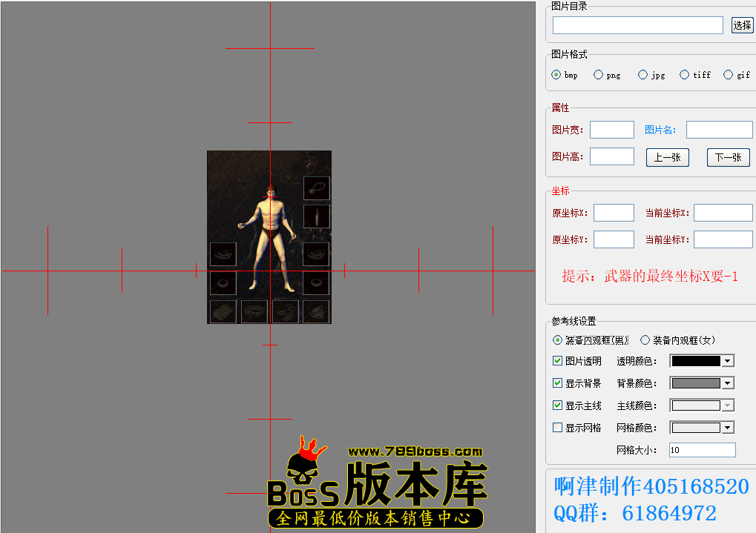
Task: Click the candle slot in the equipment frame
Action: 315,215
